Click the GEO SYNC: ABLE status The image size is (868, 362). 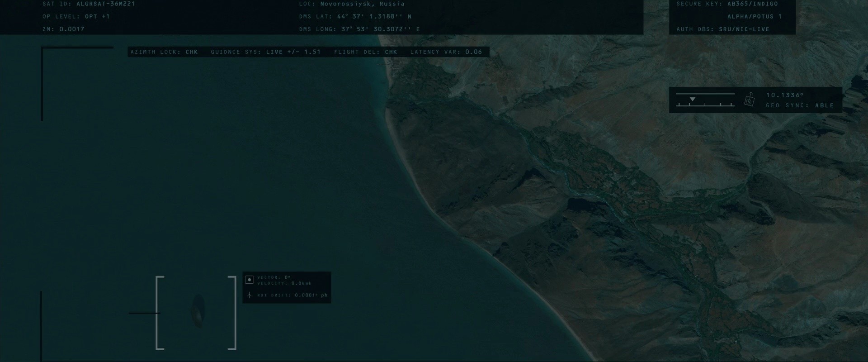click(x=800, y=105)
